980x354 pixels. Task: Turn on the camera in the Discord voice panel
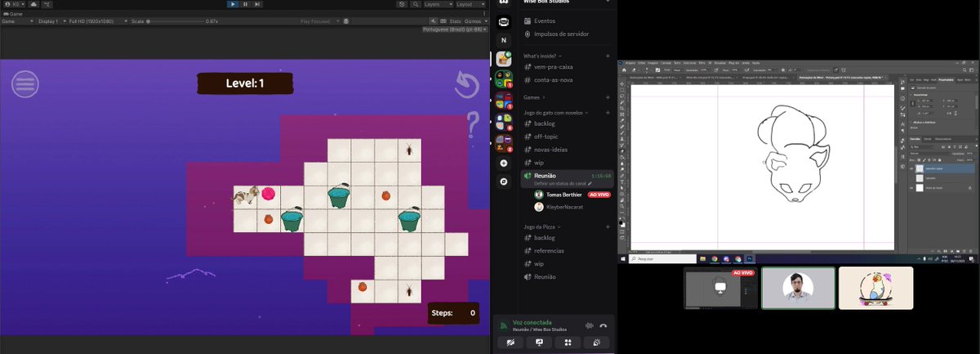pos(509,343)
